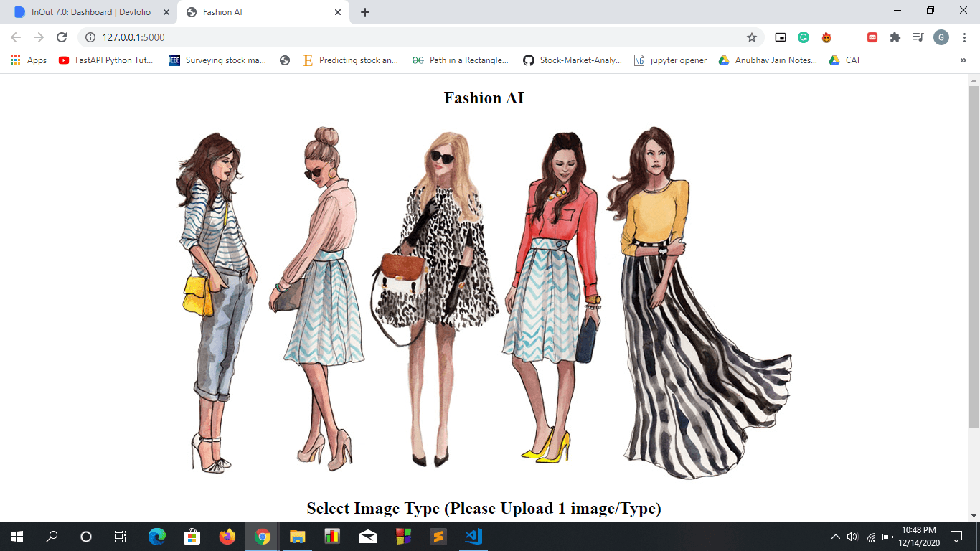
Task: Open the bar chart app on taskbar
Action: pos(332,537)
